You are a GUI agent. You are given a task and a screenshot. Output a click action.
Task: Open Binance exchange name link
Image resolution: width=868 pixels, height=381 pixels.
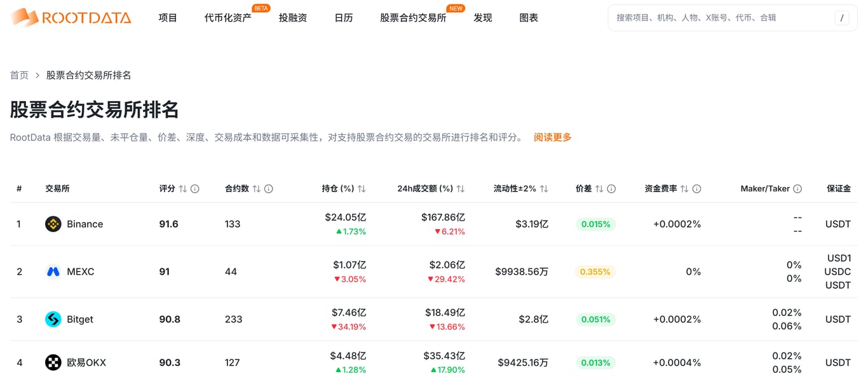coord(85,224)
